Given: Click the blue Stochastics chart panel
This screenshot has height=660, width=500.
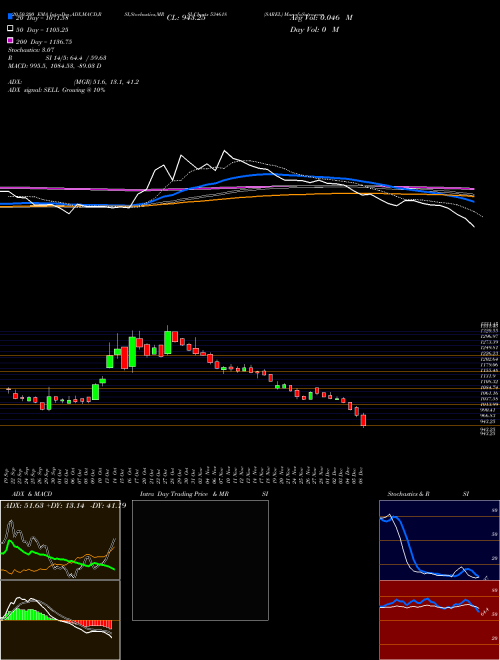Looking at the screenshot, I should (x=439, y=540).
